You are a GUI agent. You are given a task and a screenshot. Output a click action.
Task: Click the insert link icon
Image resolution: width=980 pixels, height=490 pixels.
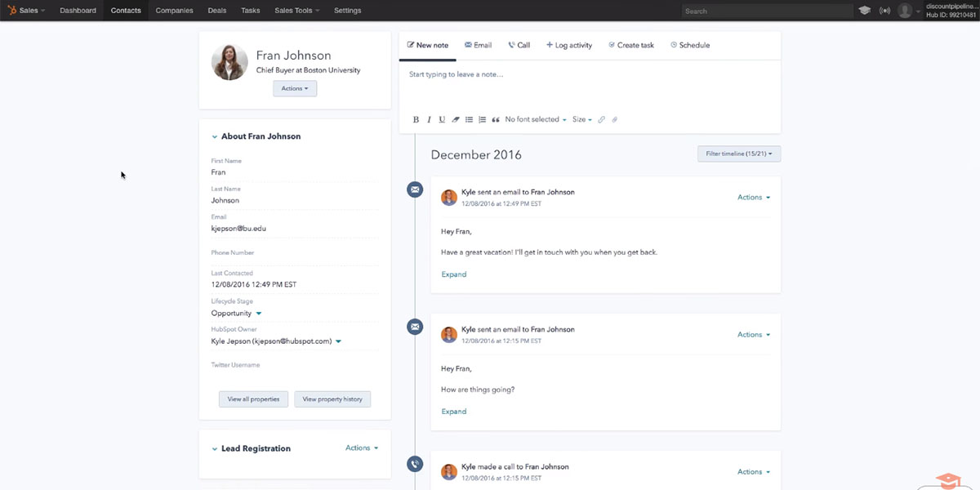click(x=602, y=119)
